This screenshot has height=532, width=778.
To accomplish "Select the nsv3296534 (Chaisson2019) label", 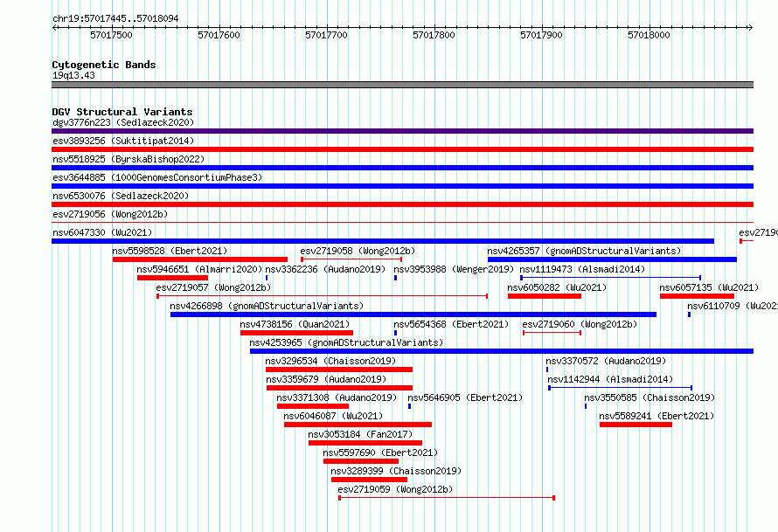I will (x=330, y=361).
